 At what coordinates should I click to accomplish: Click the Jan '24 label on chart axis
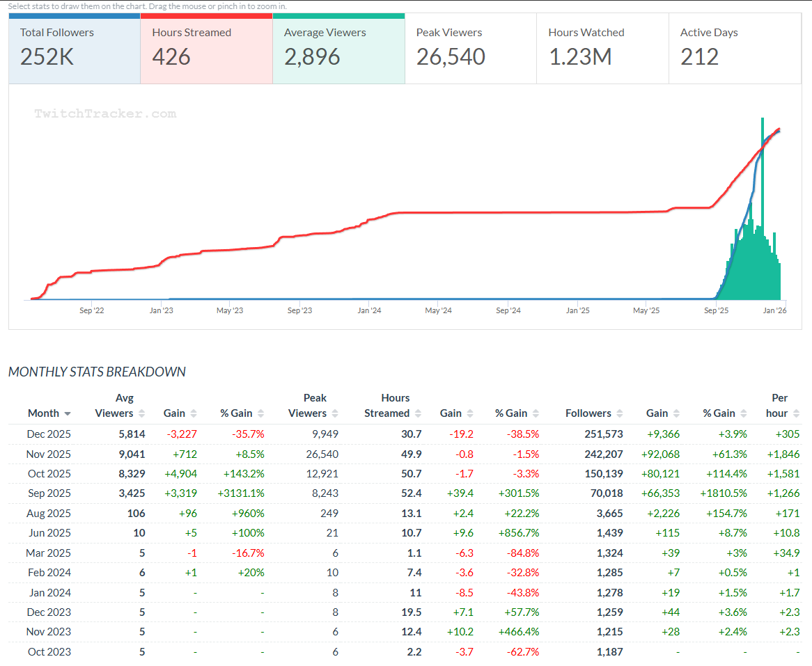coord(369,310)
